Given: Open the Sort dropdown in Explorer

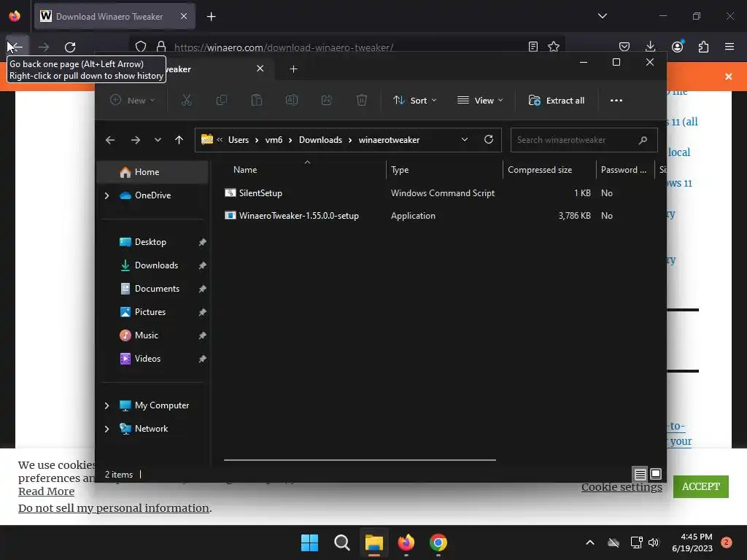Looking at the screenshot, I should point(414,101).
